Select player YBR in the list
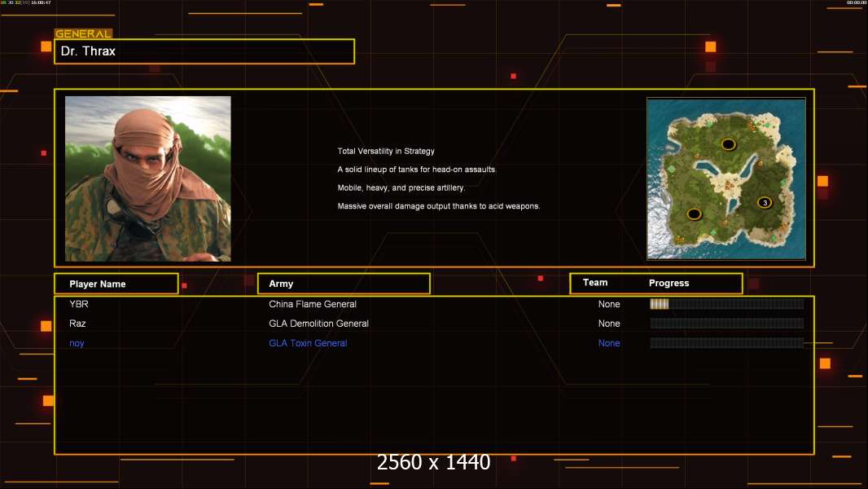The image size is (868, 489). [79, 304]
